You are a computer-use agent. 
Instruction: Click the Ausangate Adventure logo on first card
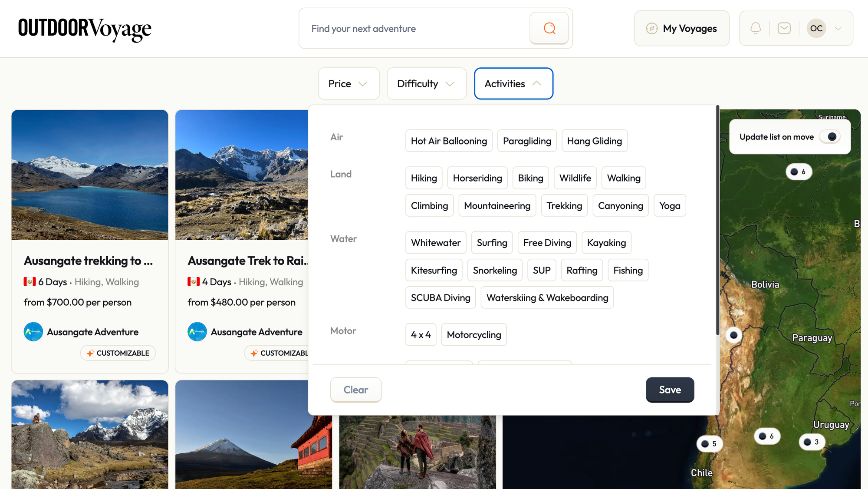coord(33,332)
